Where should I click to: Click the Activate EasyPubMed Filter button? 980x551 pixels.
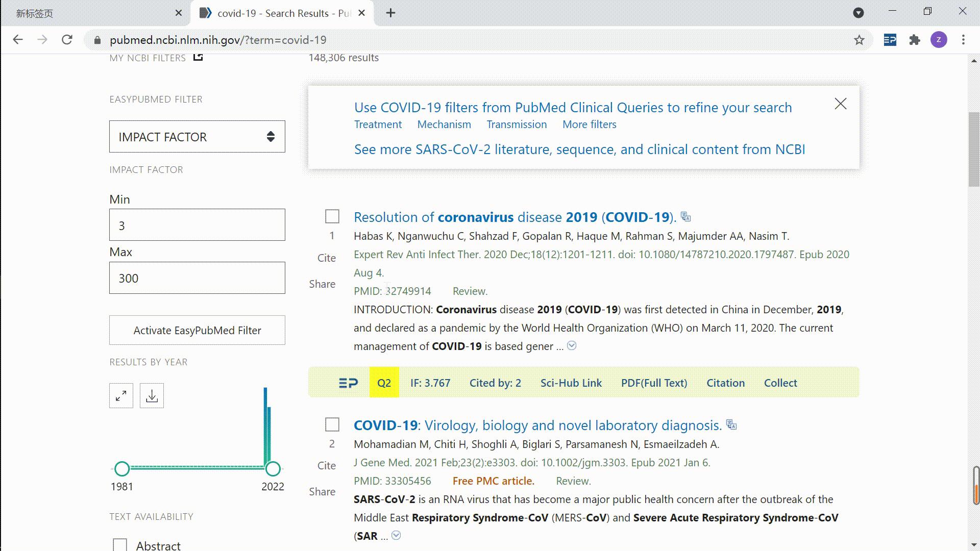click(x=197, y=330)
